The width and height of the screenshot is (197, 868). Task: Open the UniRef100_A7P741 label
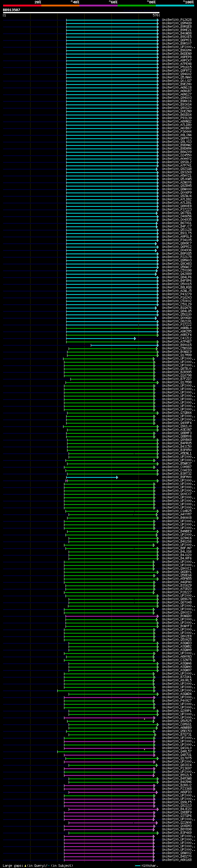tap(176, 165)
